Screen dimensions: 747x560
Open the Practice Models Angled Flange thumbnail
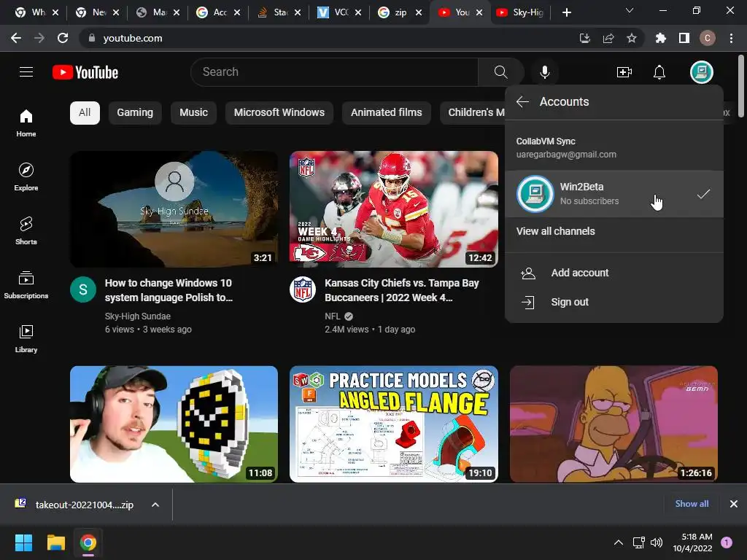[393, 424]
